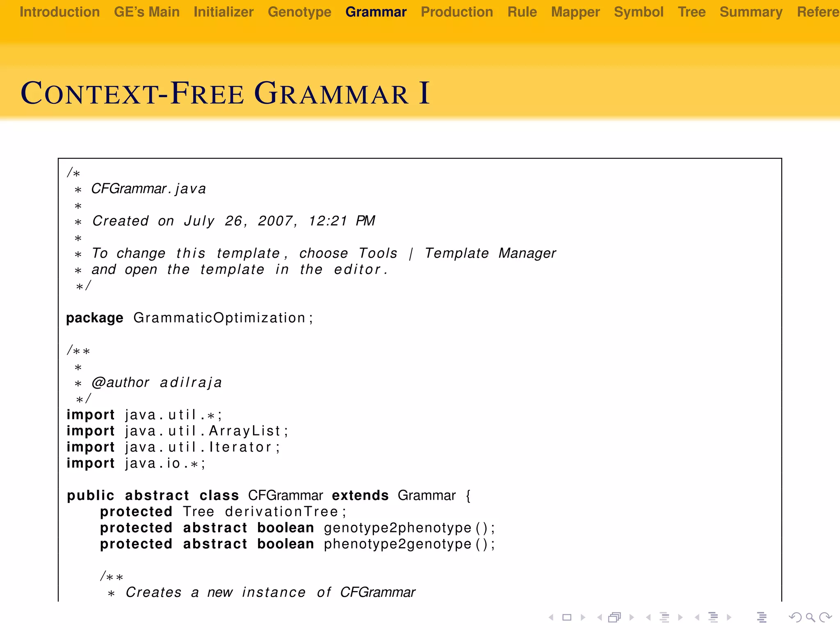Switch to the Production section
Screen dimensions: 840x630
coord(457,12)
